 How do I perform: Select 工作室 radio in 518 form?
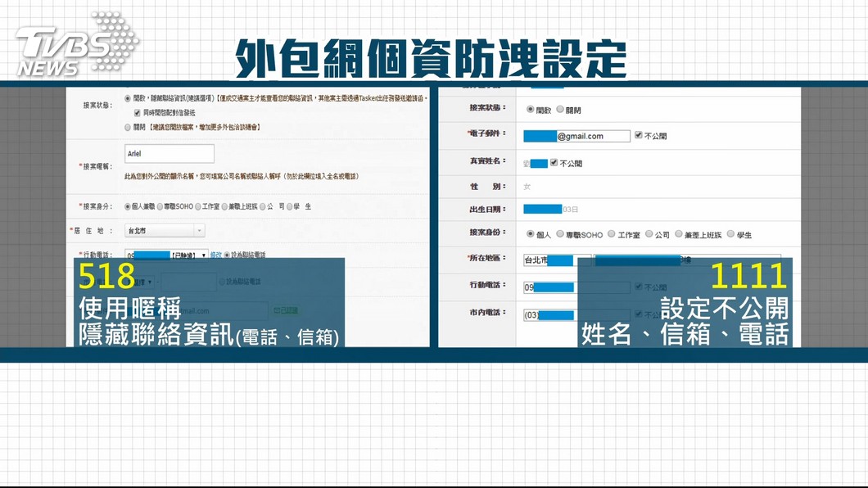(x=198, y=206)
